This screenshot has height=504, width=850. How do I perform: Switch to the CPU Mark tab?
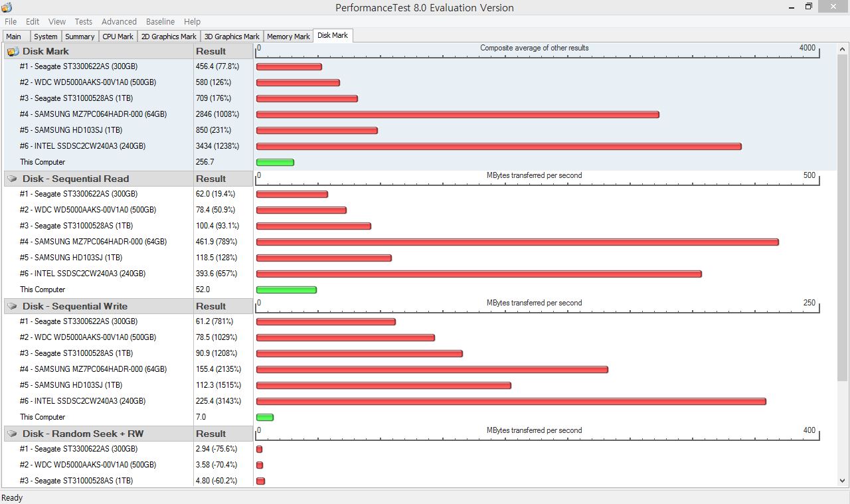118,37
